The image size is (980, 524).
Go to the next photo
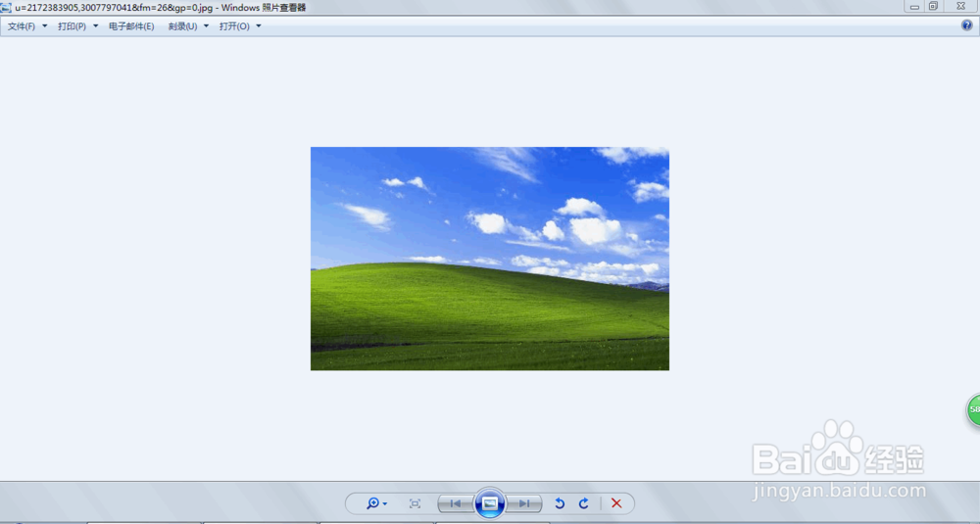523,503
